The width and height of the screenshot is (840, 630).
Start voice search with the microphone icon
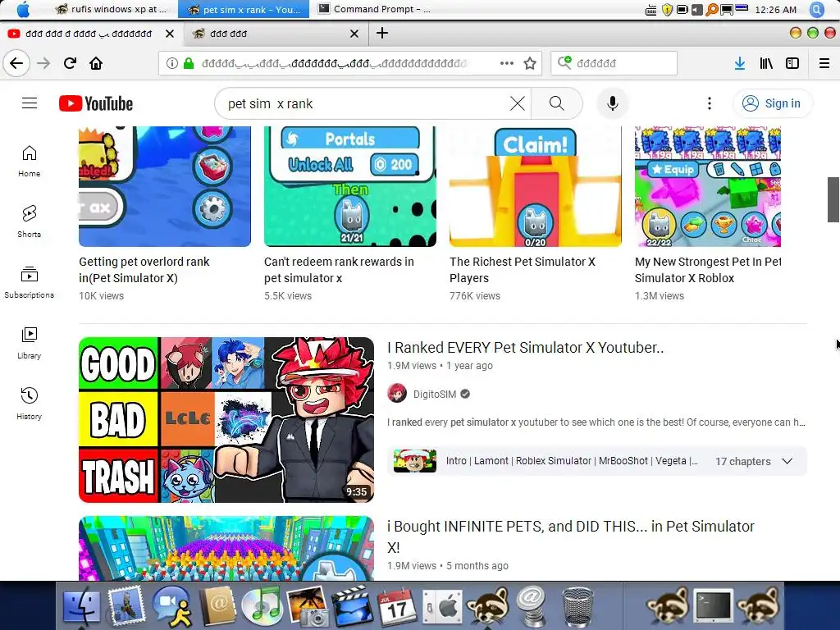(x=612, y=103)
